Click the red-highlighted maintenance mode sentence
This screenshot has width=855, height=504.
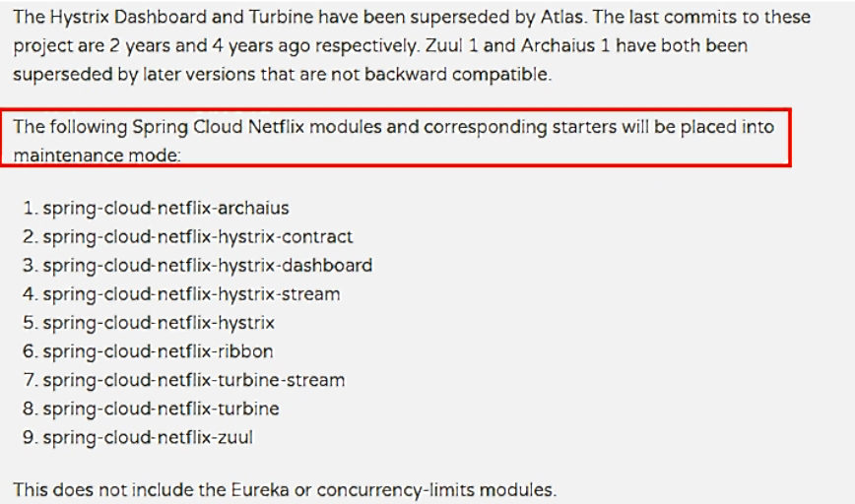pos(395,137)
